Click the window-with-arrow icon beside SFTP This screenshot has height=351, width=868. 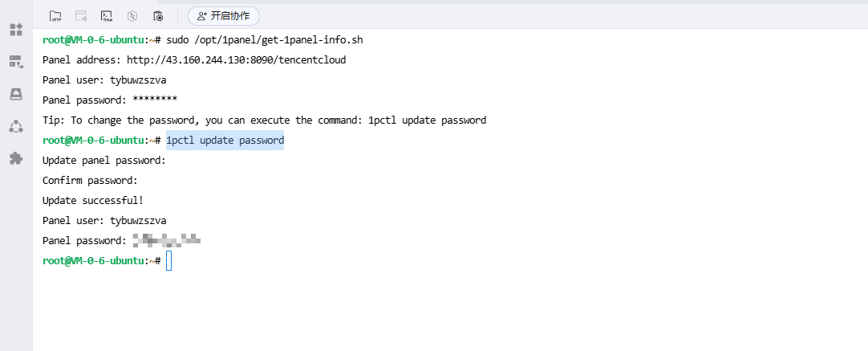click(80, 16)
